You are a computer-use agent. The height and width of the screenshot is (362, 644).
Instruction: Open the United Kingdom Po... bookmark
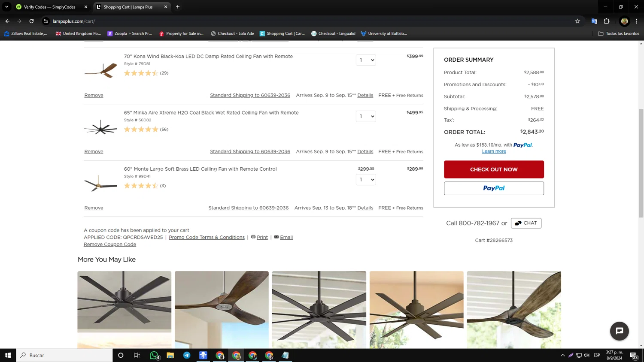[78, 33]
